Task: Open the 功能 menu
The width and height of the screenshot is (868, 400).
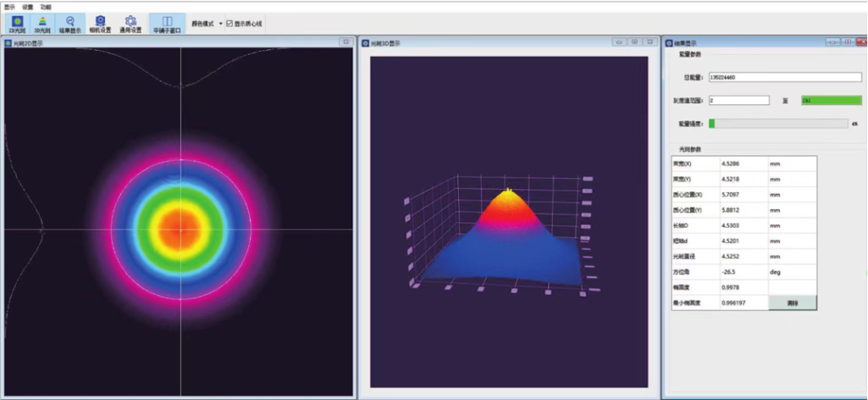Action: 46,6
